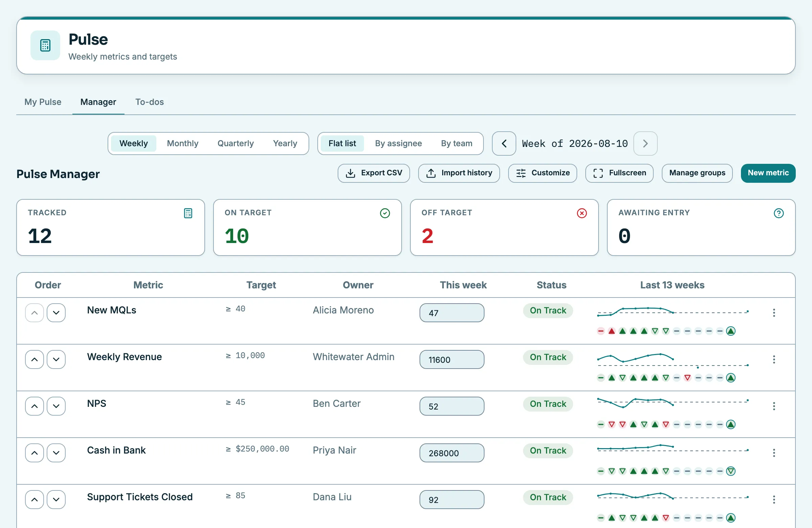The width and height of the screenshot is (812, 528).
Task: Click the Import history button
Action: [x=459, y=173]
